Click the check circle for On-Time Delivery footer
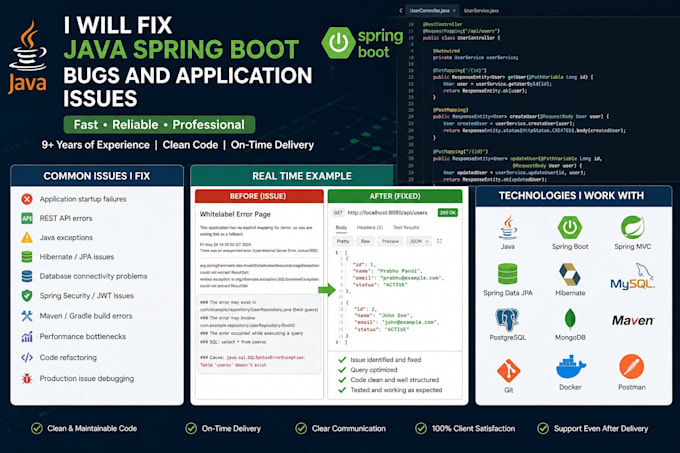Image resolution: width=680 pixels, height=453 pixels. [x=191, y=429]
